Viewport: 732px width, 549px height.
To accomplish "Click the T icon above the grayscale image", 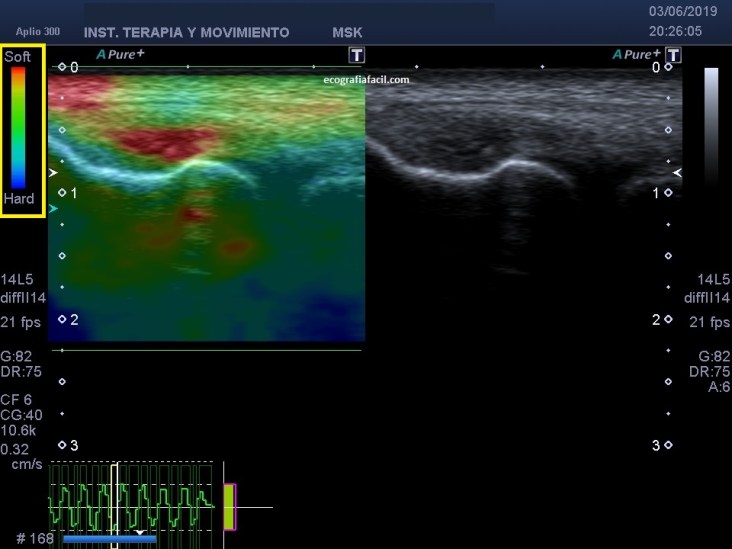I will tap(674, 55).
